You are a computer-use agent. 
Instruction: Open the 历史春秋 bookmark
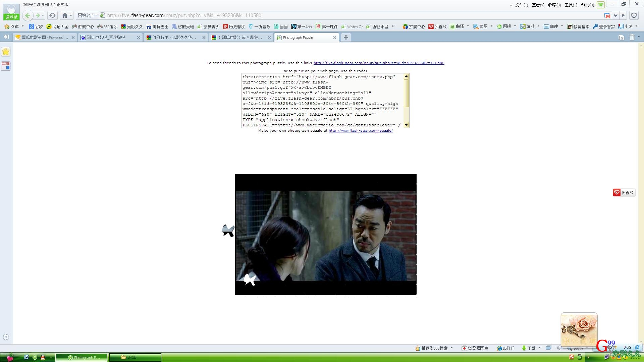(x=234, y=26)
